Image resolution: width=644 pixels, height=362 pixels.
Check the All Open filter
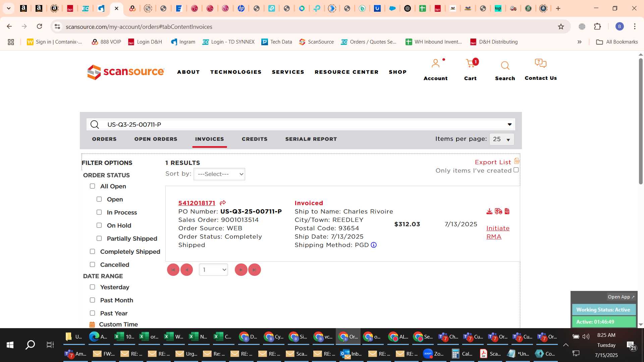tap(92, 186)
